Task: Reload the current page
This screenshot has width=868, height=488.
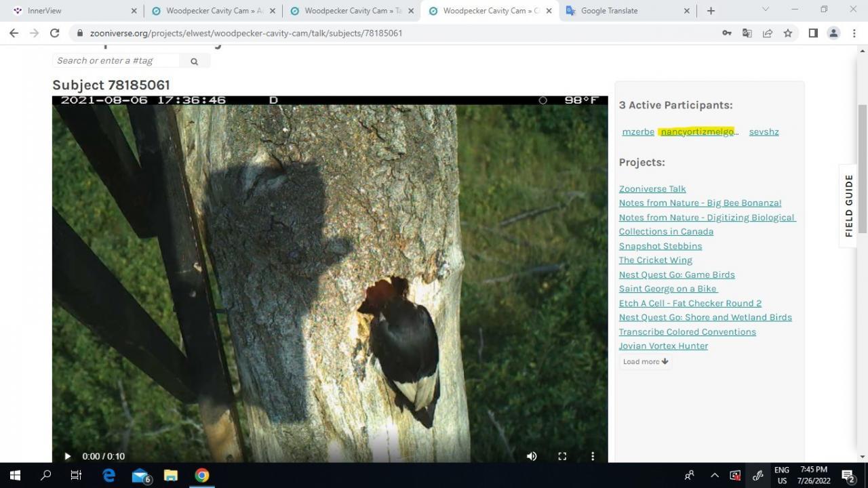Action: pos(54,33)
